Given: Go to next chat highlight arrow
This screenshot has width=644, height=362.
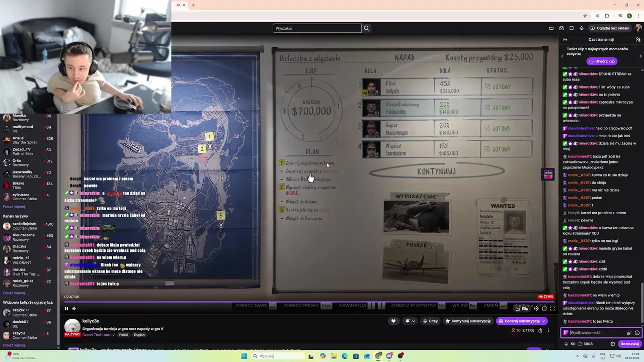Looking at the screenshot, I should tap(640, 56).
